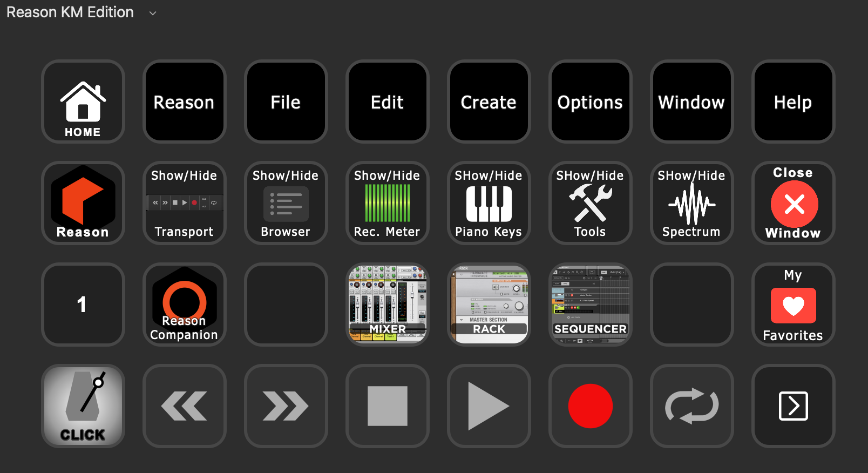Click the rewind double-arrow key
The image size is (868, 473).
pos(185,406)
